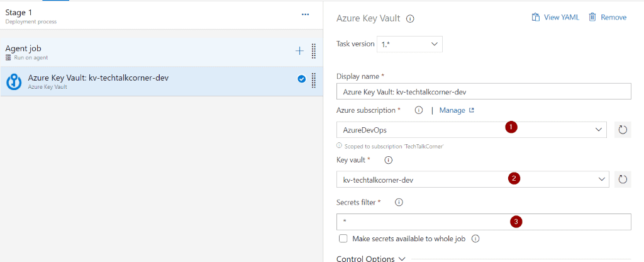The image size is (644, 262).
Task: Click the Remove trash icon
Action: (592, 17)
